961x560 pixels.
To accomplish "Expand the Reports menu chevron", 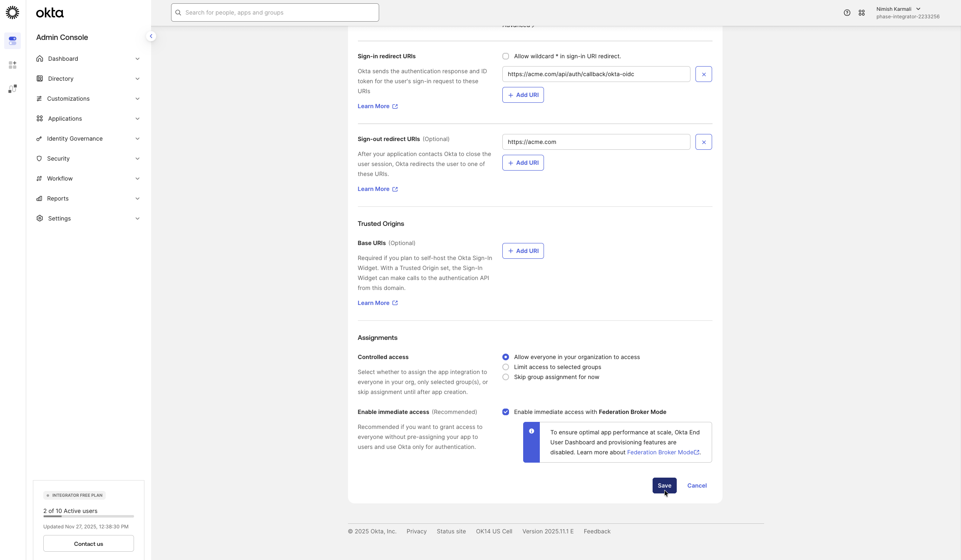I will [137, 198].
